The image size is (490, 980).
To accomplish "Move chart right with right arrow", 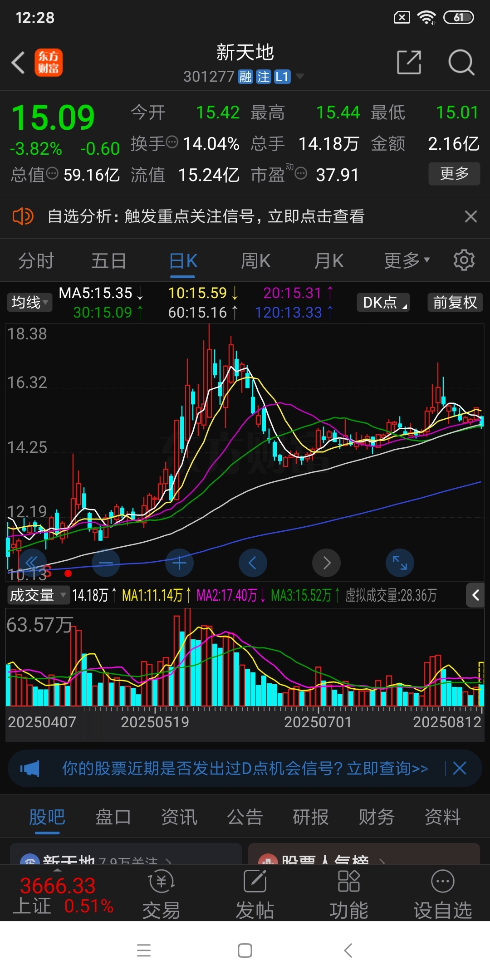I will click(326, 563).
